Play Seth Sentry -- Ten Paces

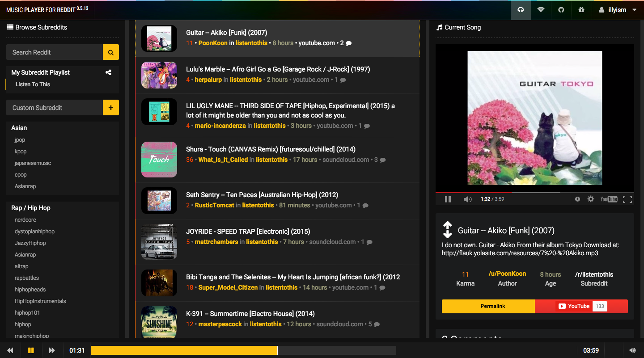coord(277,201)
